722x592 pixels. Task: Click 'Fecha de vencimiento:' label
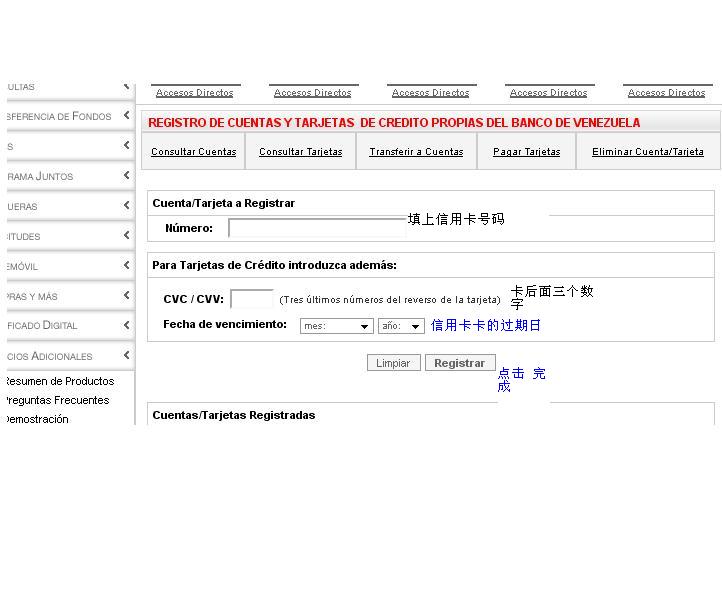pyautogui.click(x=225, y=324)
